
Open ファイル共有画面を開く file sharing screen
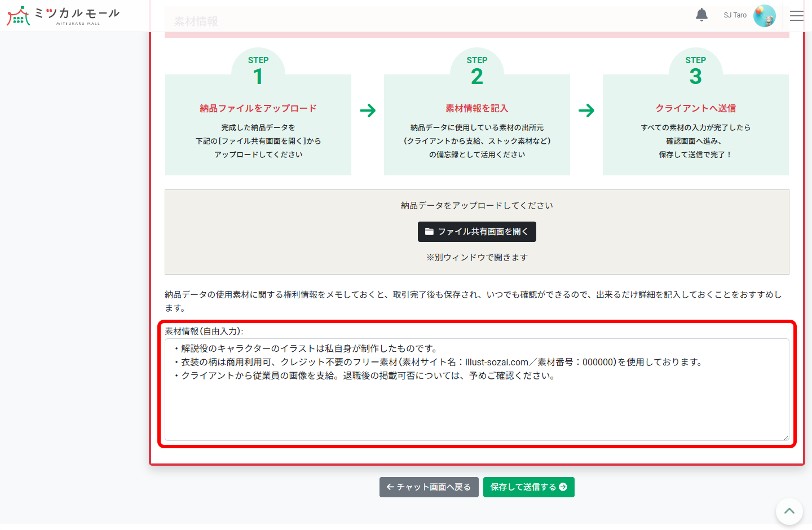click(x=477, y=232)
